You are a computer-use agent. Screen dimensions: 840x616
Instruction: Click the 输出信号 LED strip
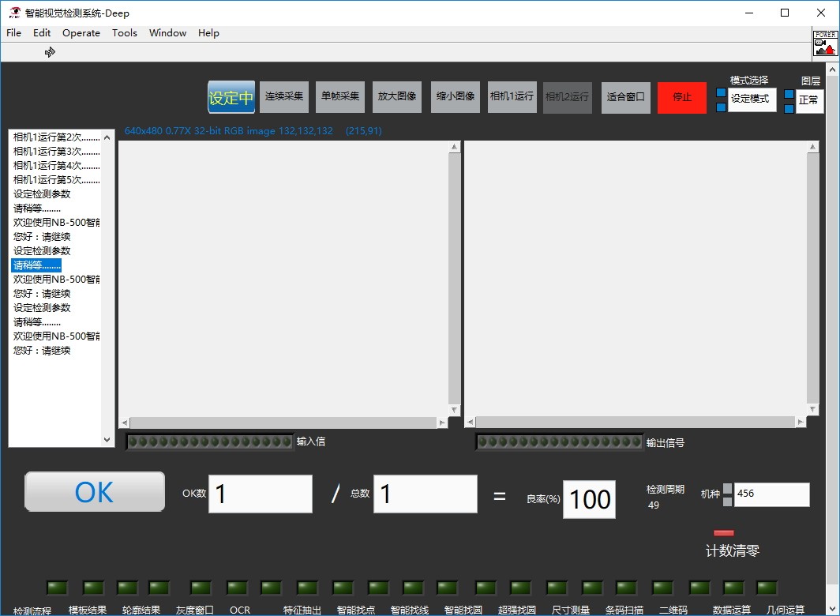click(559, 441)
